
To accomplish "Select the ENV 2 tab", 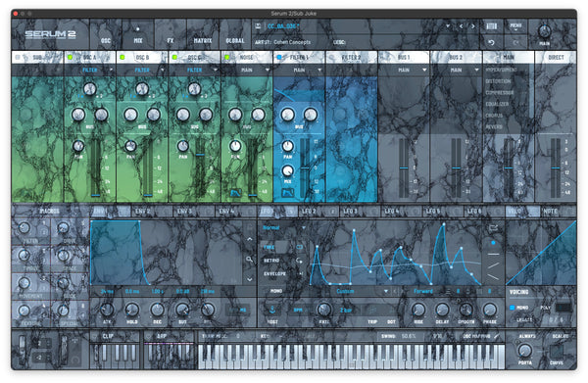I will [152, 212].
